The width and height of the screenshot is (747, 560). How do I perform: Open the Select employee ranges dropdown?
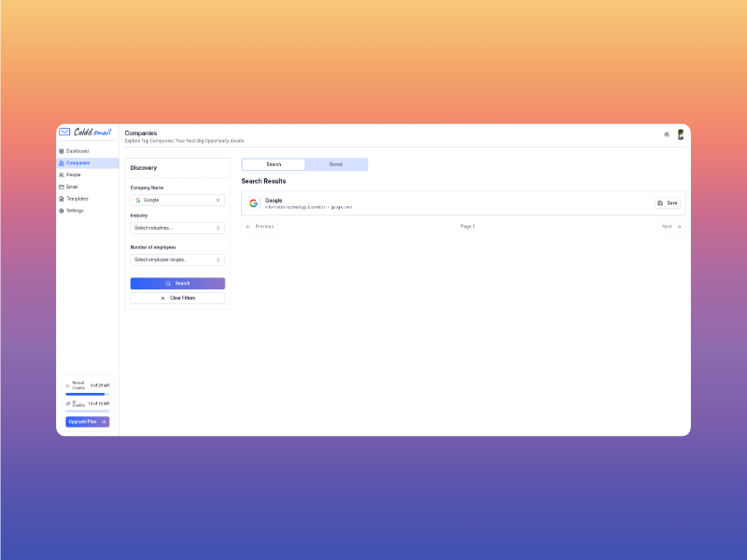tap(177, 259)
